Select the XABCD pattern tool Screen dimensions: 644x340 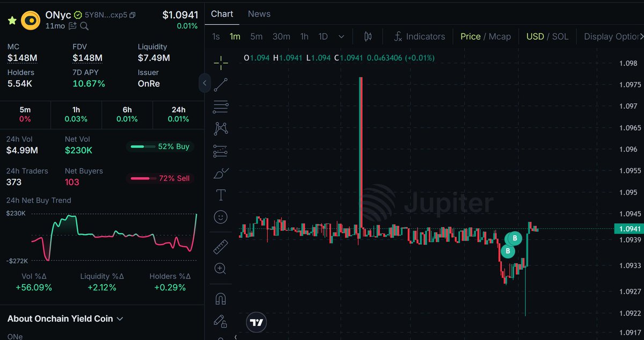pos(221,128)
